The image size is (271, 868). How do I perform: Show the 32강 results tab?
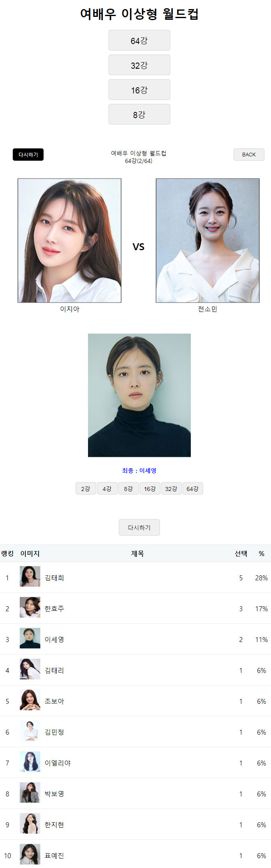(171, 489)
